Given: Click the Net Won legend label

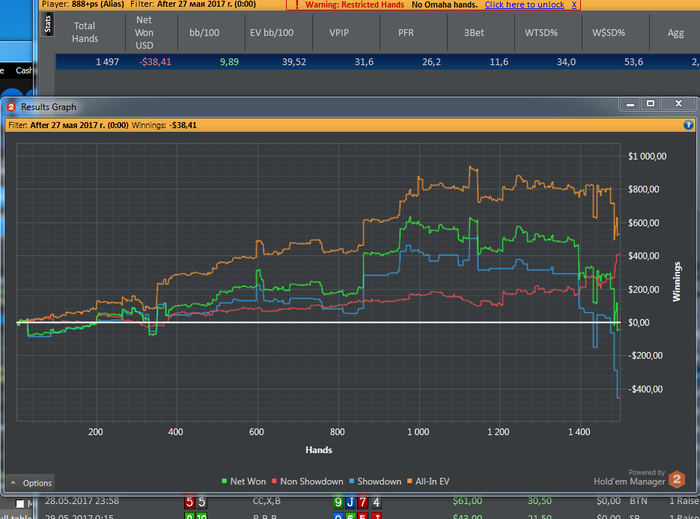Looking at the screenshot, I should pos(248,482).
